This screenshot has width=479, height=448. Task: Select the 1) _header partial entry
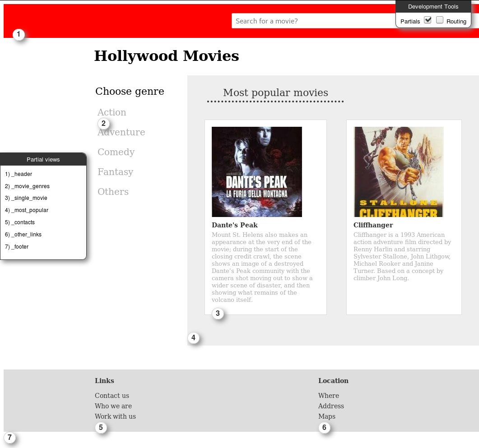tap(19, 174)
